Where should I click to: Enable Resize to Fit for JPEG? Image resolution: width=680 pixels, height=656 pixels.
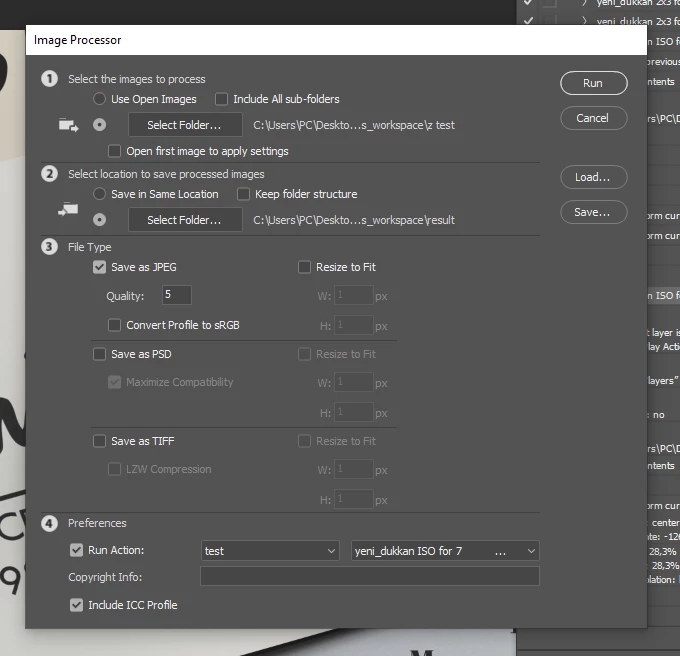(x=304, y=267)
